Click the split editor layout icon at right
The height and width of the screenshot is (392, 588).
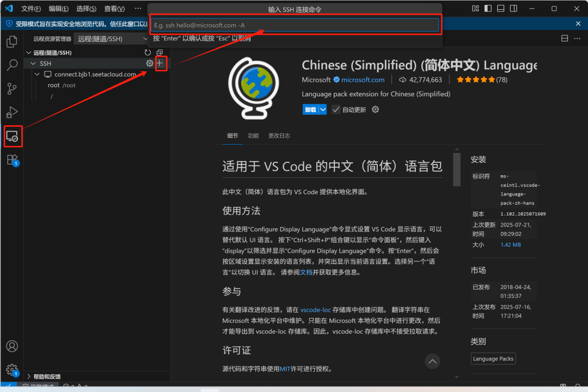pyautogui.click(x=565, y=38)
